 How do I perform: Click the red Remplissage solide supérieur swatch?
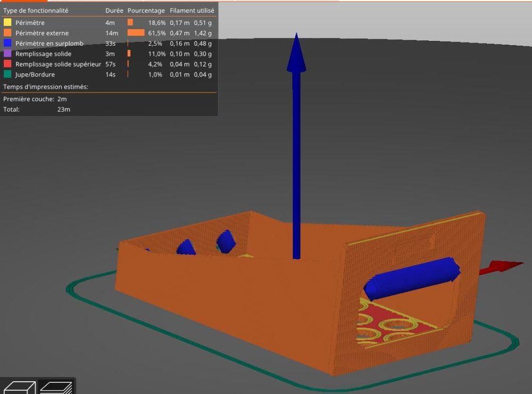7,64
